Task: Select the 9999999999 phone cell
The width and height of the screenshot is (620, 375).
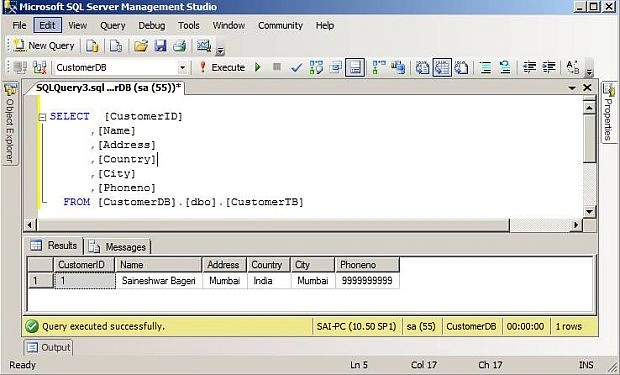Action: coord(367,281)
